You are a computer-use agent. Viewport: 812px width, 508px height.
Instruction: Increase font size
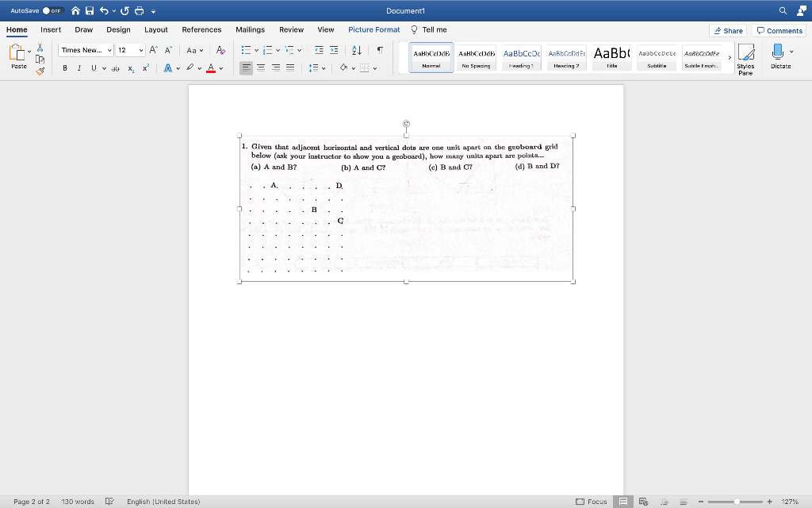(153, 50)
